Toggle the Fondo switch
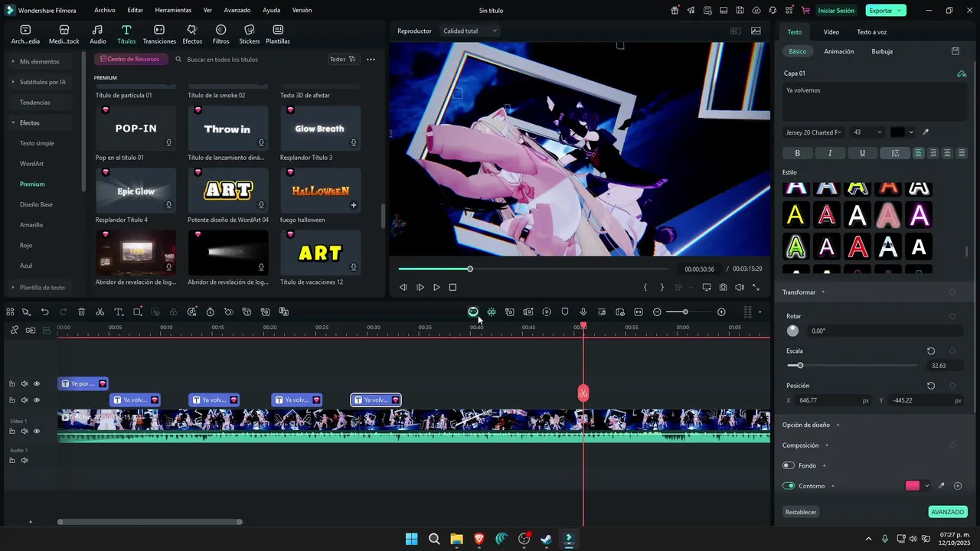This screenshot has height=551, width=980. (x=789, y=465)
